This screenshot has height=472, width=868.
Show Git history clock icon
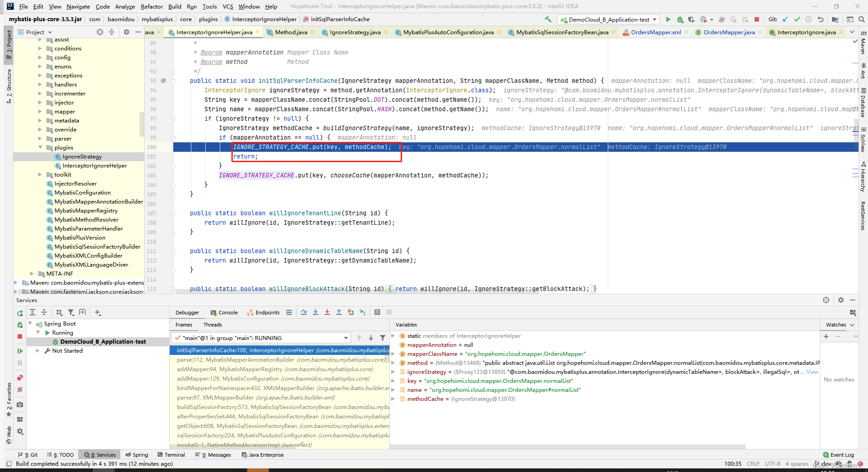(x=809, y=19)
